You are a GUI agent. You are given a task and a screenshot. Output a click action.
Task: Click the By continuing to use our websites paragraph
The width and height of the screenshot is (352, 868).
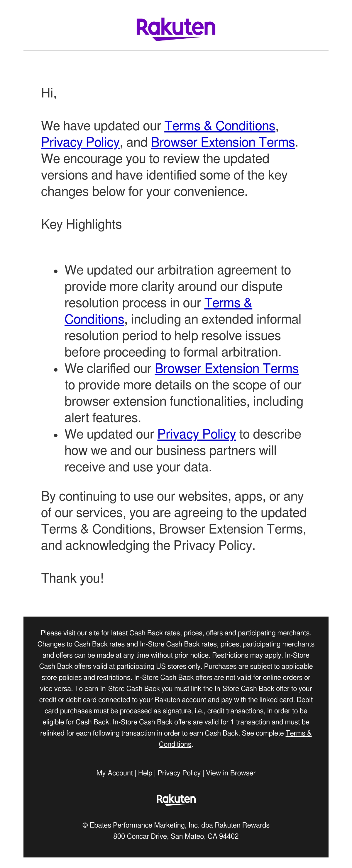click(174, 521)
